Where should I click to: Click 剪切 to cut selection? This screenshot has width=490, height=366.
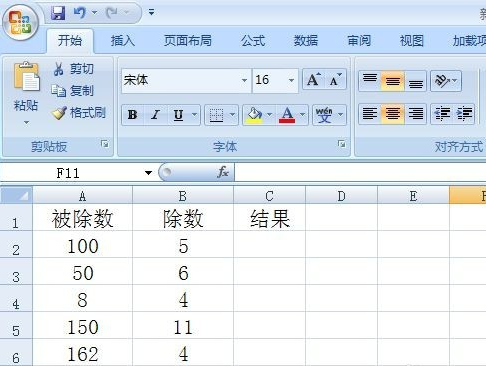click(x=73, y=69)
